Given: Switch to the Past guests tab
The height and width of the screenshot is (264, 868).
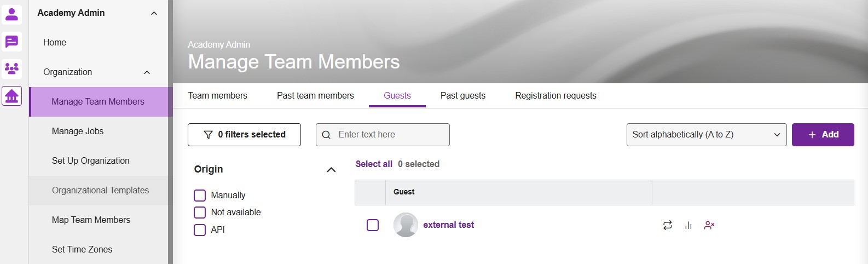Looking at the screenshot, I should 463,95.
